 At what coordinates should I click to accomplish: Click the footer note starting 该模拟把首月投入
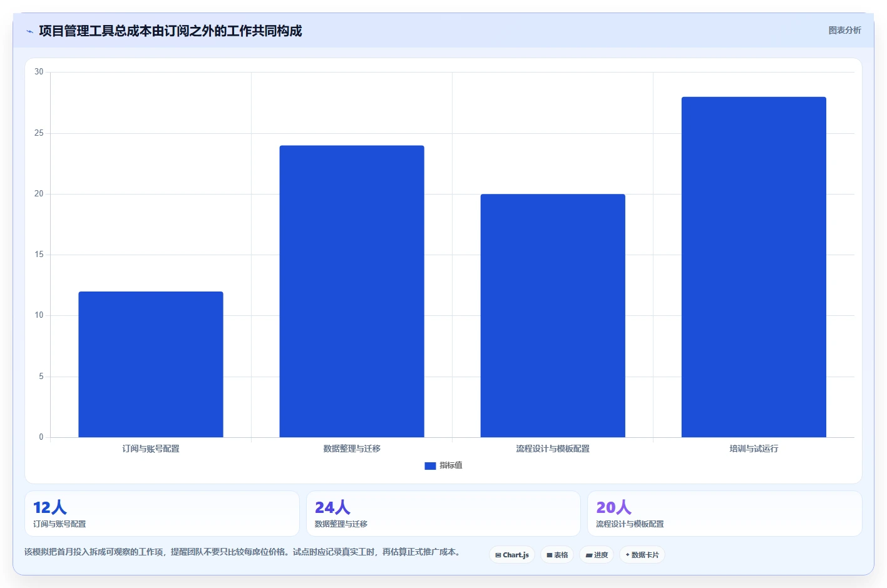click(244, 552)
